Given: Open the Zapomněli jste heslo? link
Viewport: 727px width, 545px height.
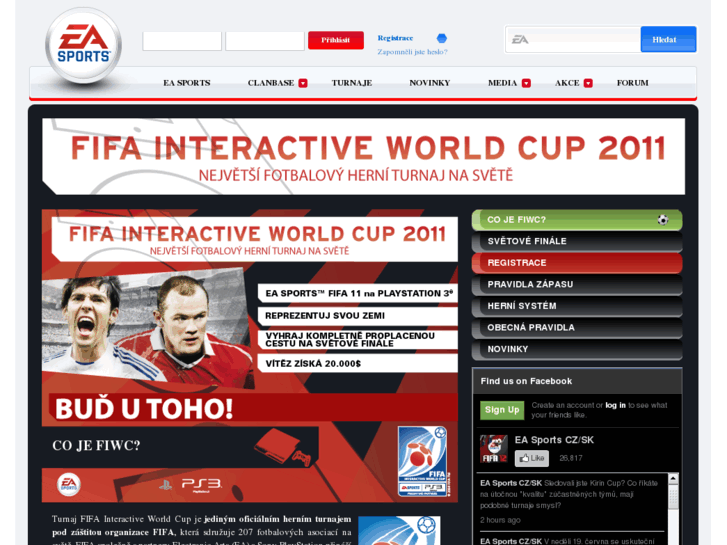Looking at the screenshot, I should tap(412, 52).
